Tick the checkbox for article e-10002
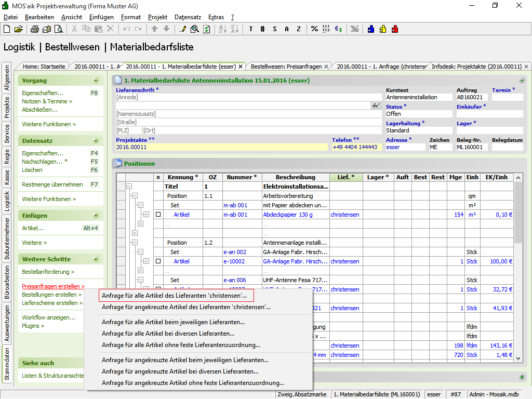Image resolution: width=532 pixels, height=399 pixels. [158, 261]
